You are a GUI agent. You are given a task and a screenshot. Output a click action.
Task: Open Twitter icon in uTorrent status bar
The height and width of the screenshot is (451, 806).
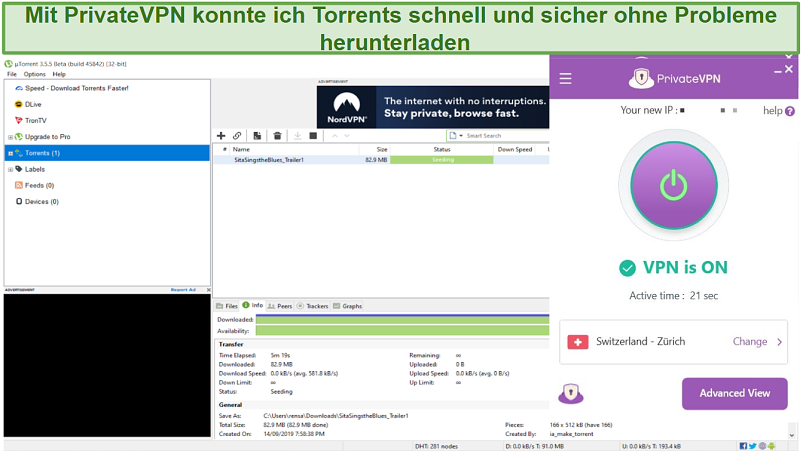753,446
